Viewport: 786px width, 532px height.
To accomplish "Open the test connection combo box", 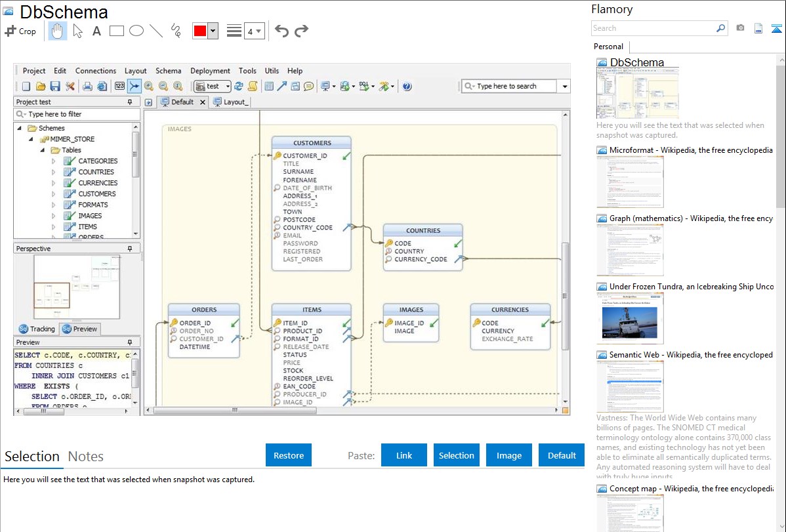I will tap(213, 86).
